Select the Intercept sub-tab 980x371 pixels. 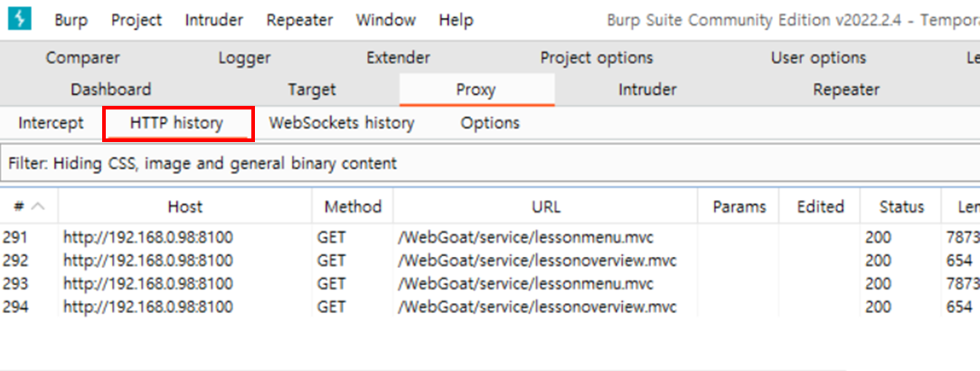click(51, 123)
